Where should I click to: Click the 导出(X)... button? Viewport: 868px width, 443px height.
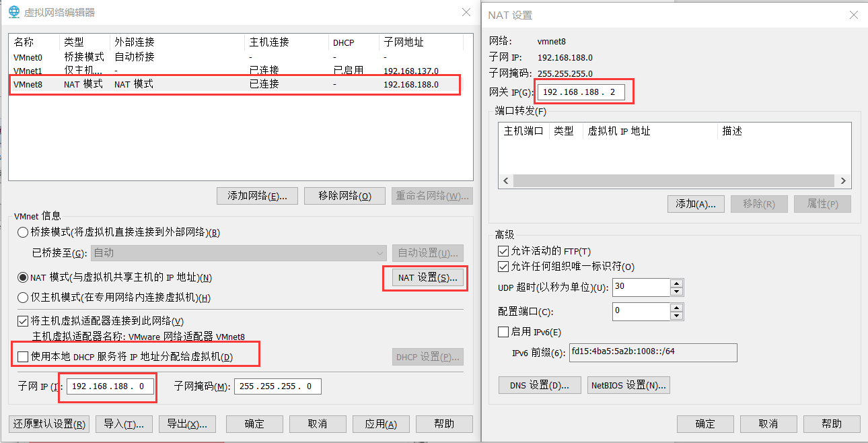tap(187, 423)
